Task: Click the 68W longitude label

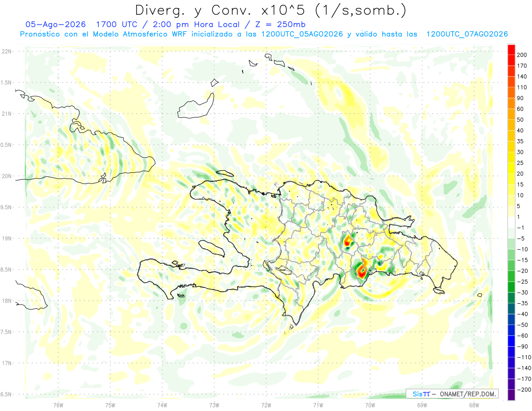Action: coord(474,405)
